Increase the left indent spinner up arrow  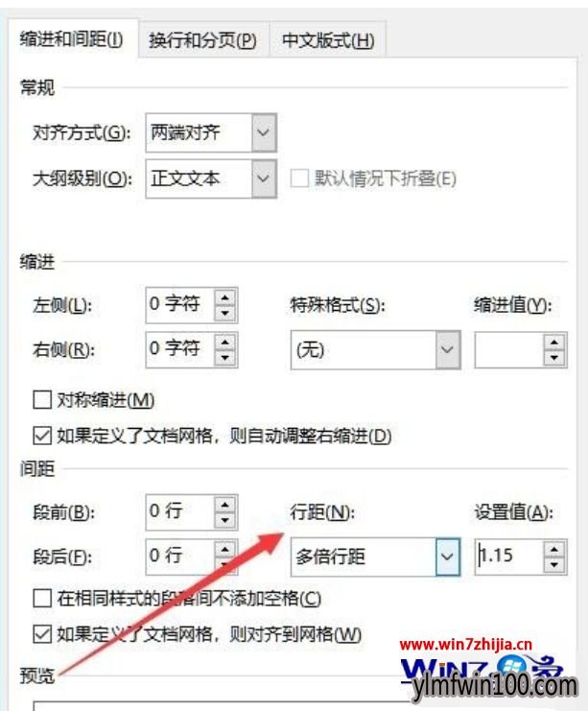[x=225, y=297]
